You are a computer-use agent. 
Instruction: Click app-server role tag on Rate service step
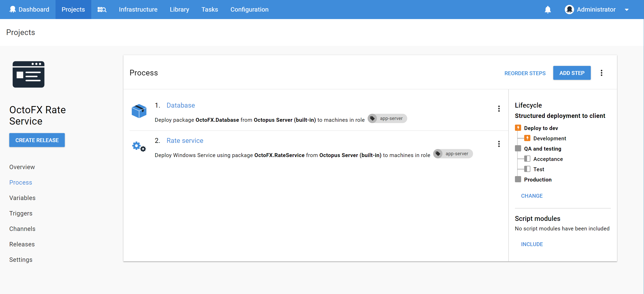[453, 154]
